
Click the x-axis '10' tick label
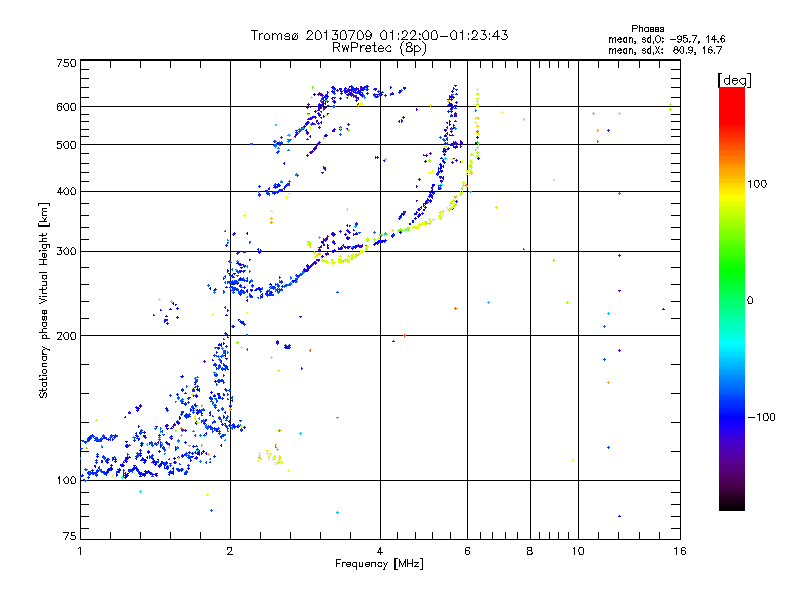[578, 551]
